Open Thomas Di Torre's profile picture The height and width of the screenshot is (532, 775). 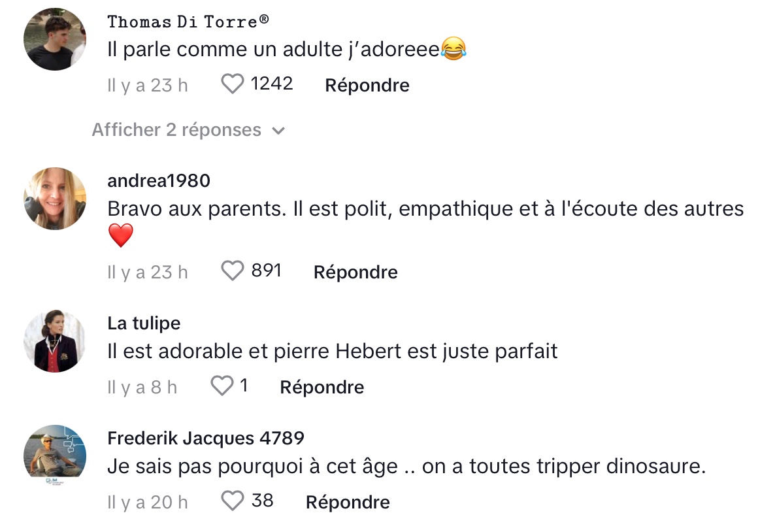pos(55,39)
